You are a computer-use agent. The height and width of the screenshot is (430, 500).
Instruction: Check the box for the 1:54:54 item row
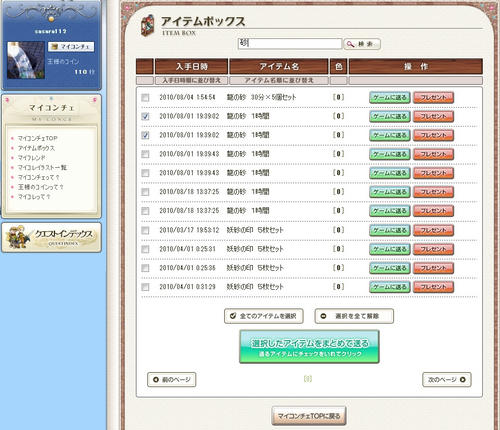pos(145,98)
